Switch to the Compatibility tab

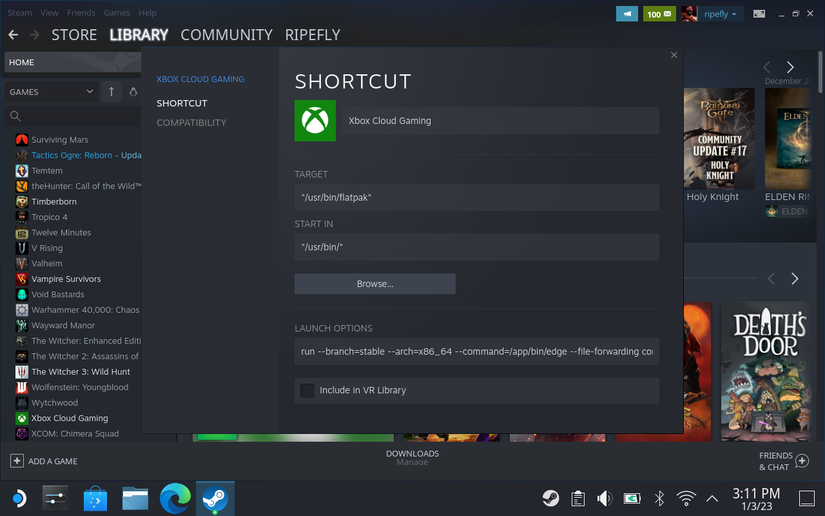191,123
